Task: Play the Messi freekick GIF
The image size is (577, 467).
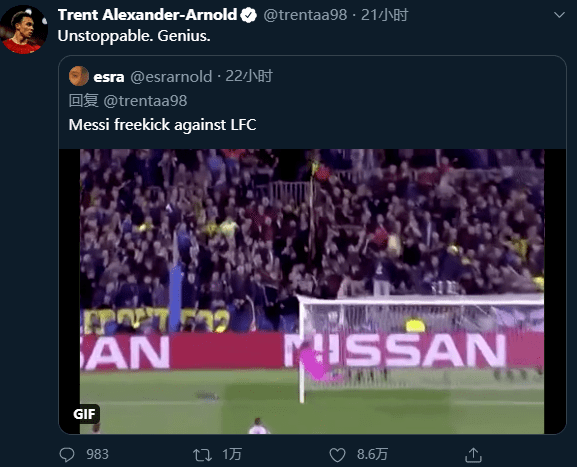Action: click(x=312, y=291)
